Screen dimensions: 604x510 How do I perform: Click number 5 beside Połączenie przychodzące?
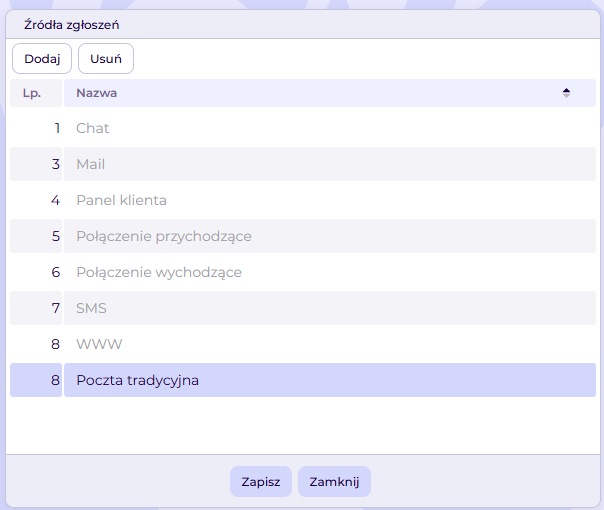56,236
